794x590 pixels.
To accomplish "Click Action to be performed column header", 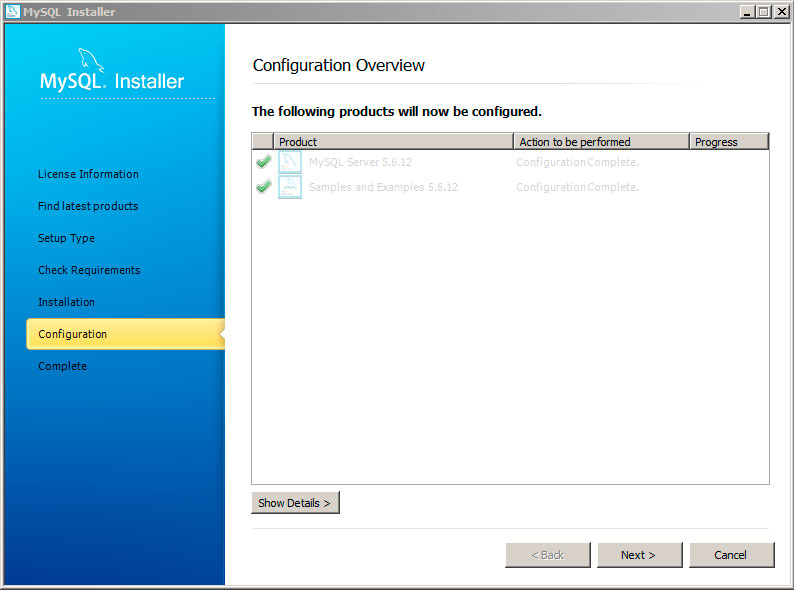I will 602,142.
